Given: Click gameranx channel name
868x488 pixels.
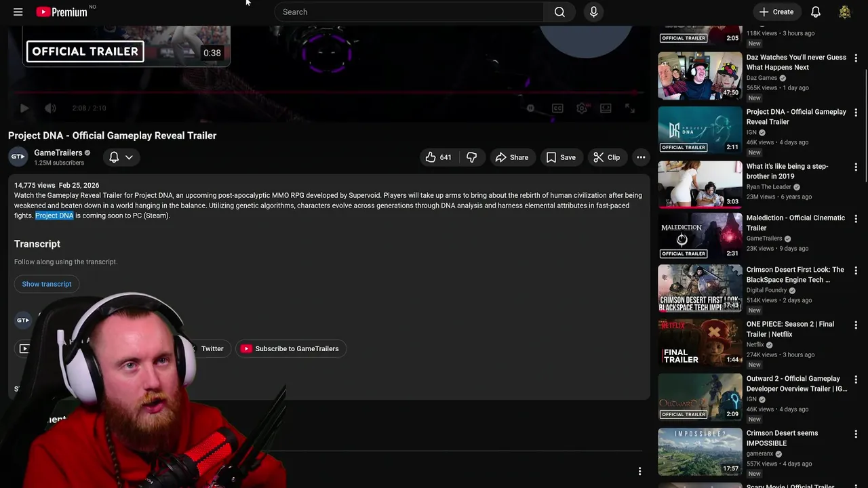Looking at the screenshot, I should point(759,453).
